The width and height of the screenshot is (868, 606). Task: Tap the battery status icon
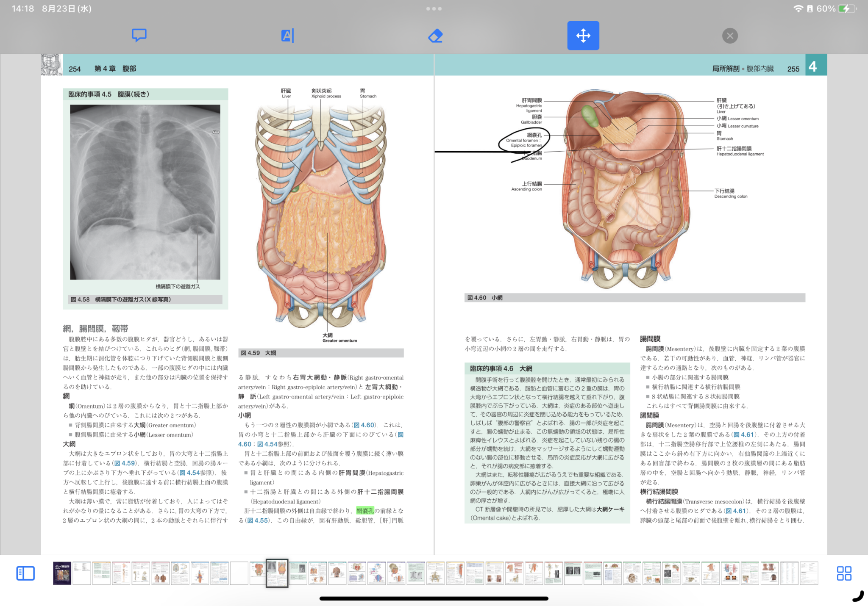(x=847, y=8)
